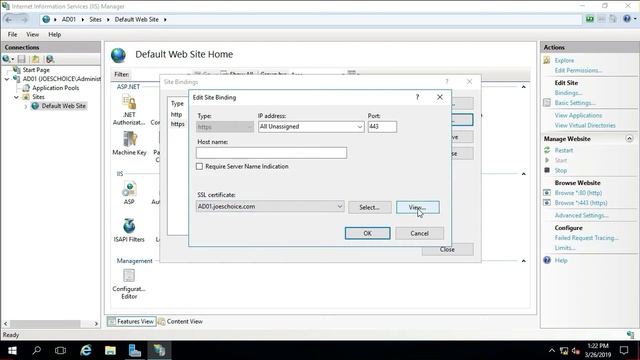Switch to Content View tab

tap(180, 322)
